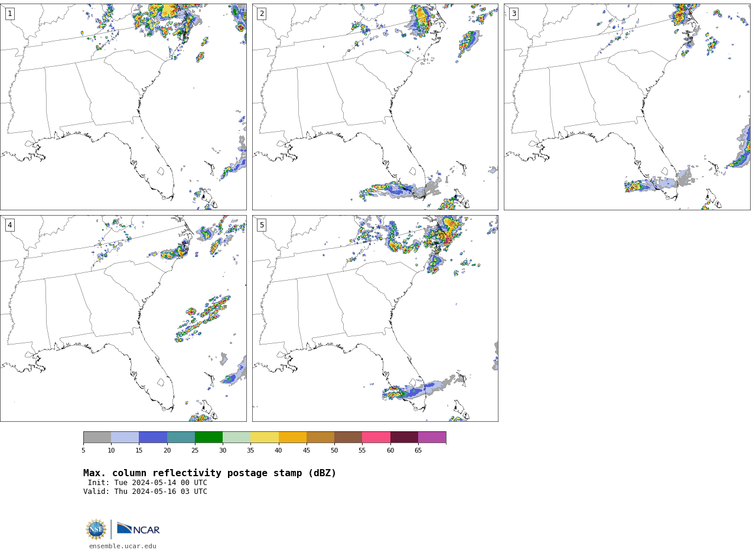Click the colorbar tick label 20
The height and width of the screenshot is (553, 756).
[x=167, y=451]
